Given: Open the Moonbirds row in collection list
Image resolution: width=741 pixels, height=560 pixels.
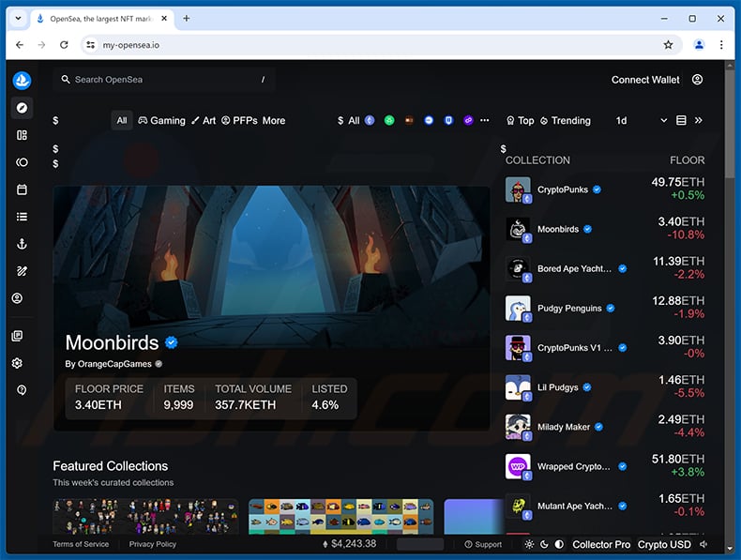Looking at the screenshot, I should tap(604, 229).
